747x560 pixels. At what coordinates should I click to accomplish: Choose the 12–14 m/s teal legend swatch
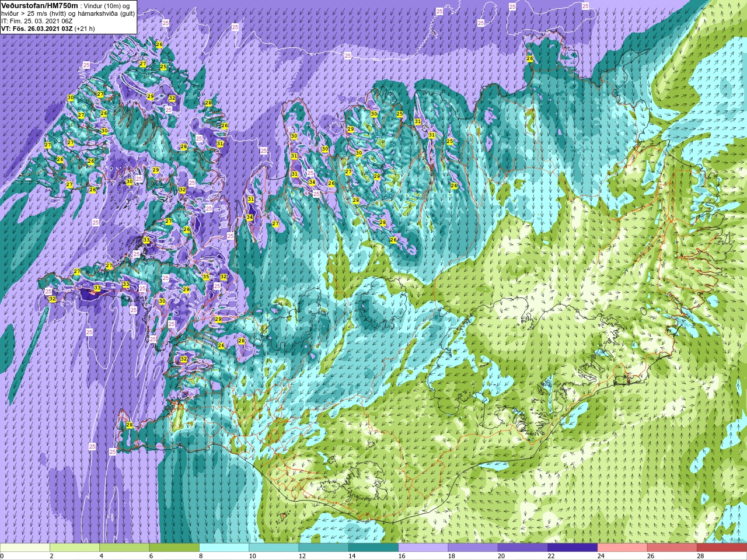(323, 548)
